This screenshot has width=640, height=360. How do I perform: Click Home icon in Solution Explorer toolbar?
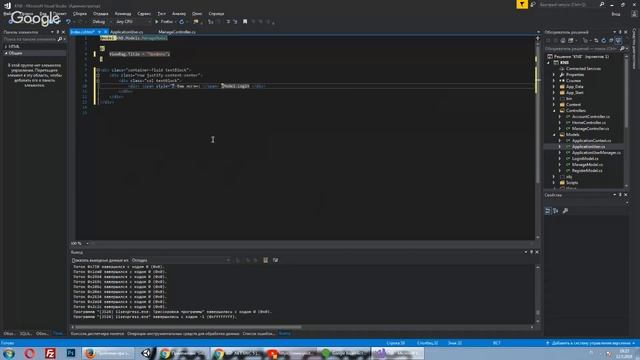point(563,40)
